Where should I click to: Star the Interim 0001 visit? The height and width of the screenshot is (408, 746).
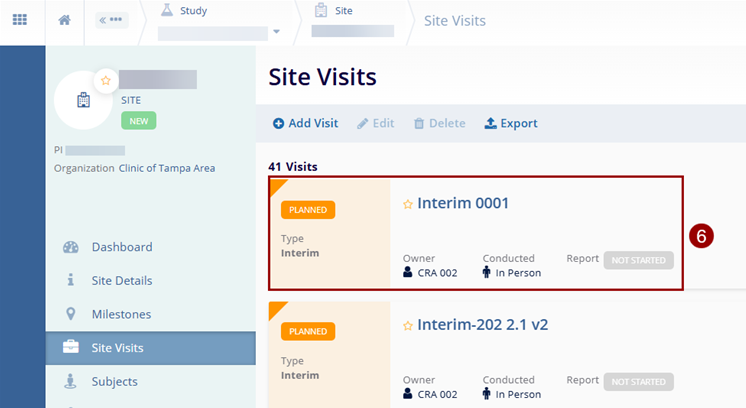(x=408, y=204)
